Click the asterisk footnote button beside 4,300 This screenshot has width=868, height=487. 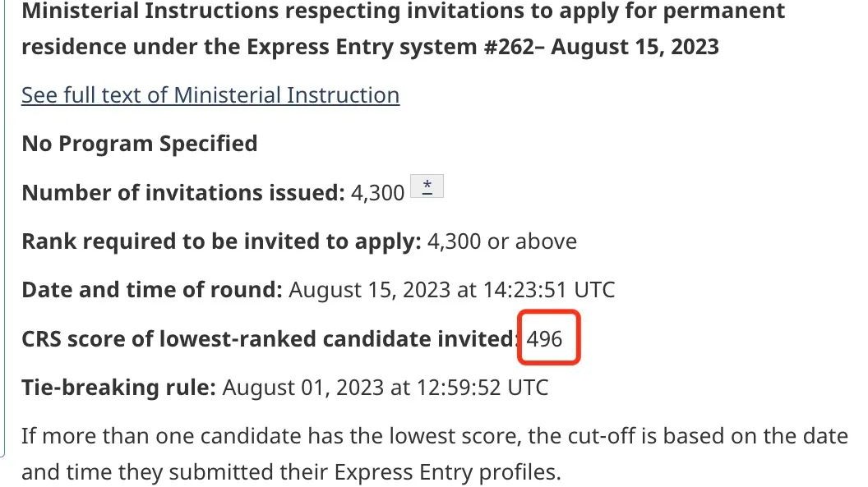click(427, 186)
